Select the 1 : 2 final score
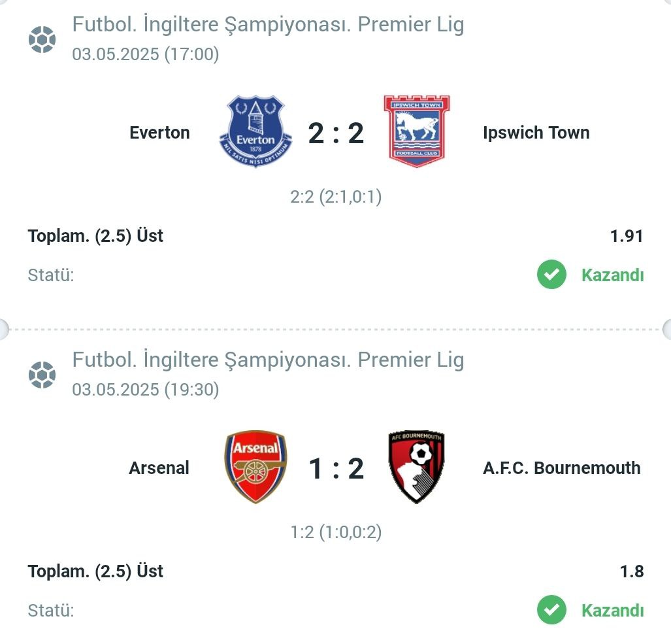Screen dimensions: 671x644 coord(336,468)
